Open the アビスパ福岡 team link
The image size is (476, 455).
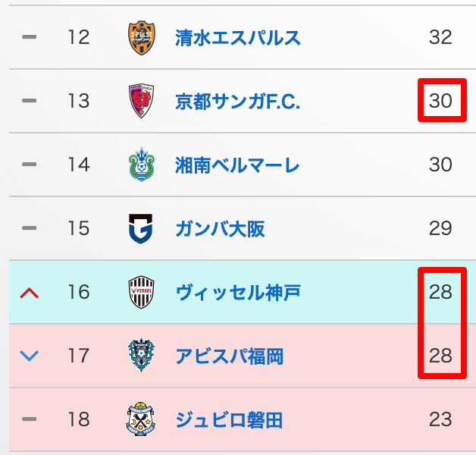(229, 356)
